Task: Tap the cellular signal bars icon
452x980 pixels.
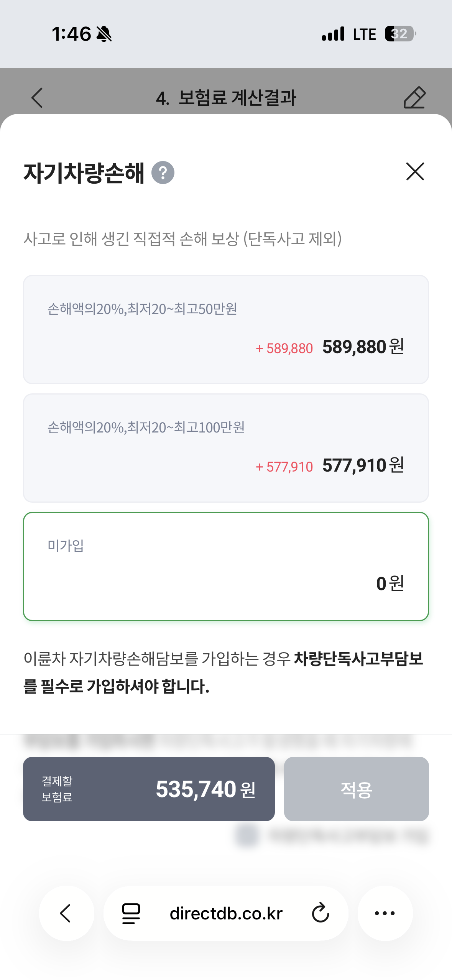Action: pos(333,34)
